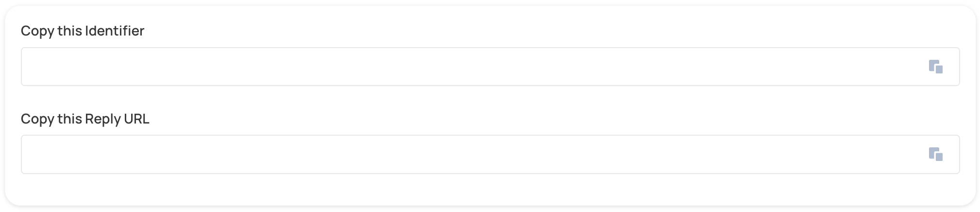Hit the bottom copy-to-clipboard icon
980x212 pixels.
pos(935,155)
